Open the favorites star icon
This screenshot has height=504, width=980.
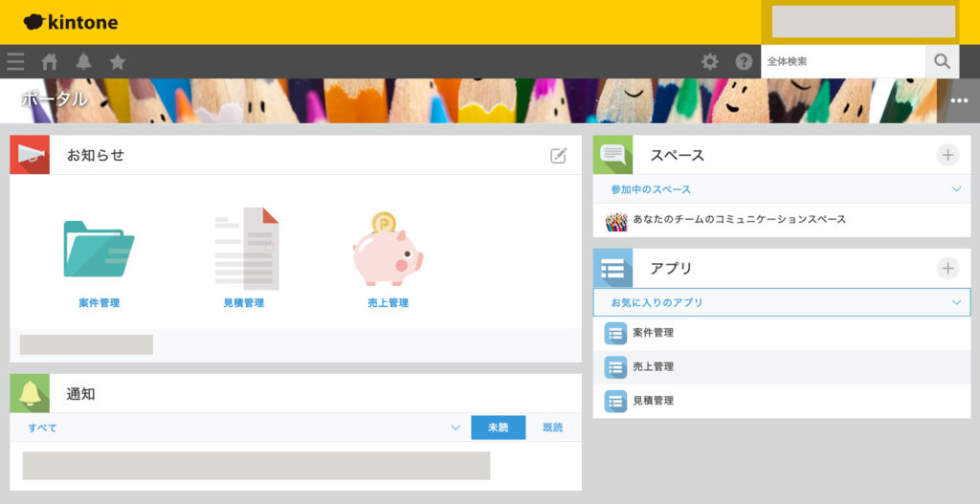point(118,61)
